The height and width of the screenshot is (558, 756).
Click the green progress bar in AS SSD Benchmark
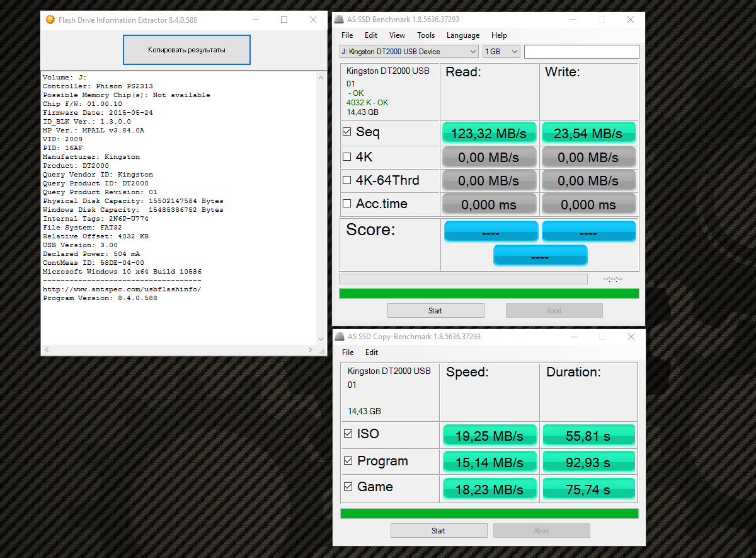point(489,293)
